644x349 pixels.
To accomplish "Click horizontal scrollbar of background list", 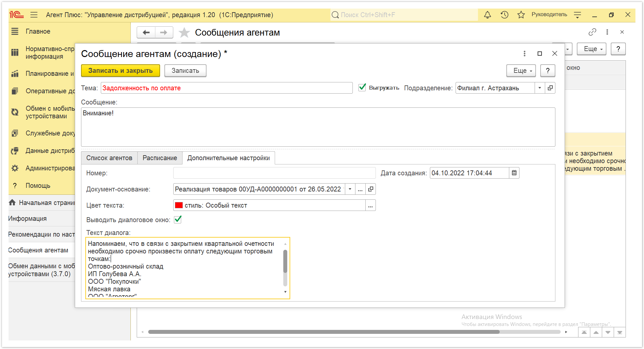I will (324, 332).
